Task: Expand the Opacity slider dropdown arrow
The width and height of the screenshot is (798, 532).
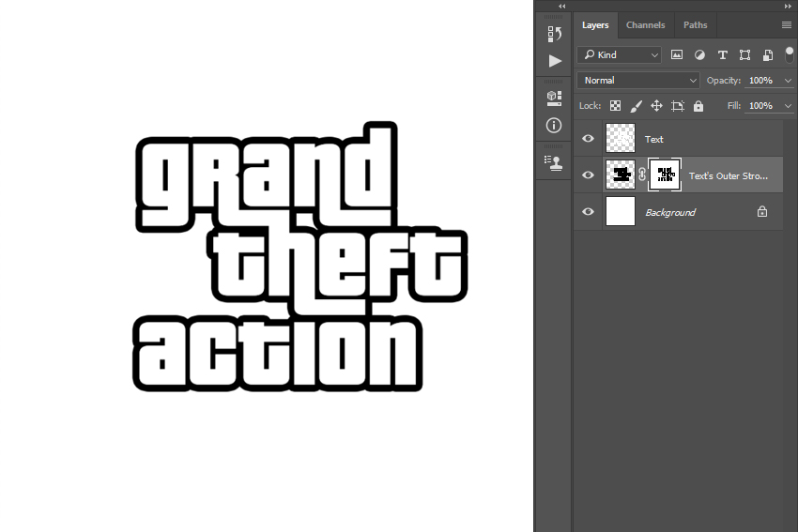Action: pos(788,81)
